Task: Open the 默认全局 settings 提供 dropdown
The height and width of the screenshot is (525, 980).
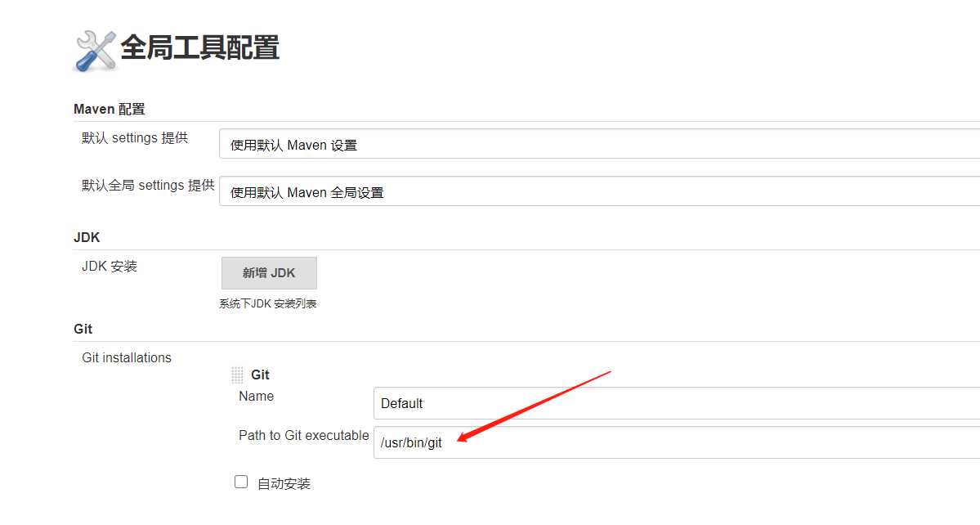Action: [599, 191]
